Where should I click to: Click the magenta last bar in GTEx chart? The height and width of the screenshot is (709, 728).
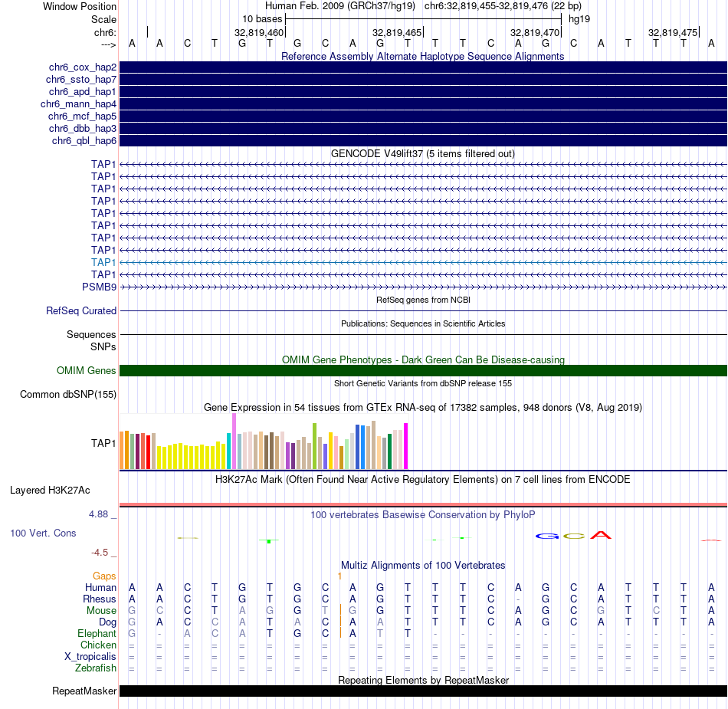[x=406, y=446]
